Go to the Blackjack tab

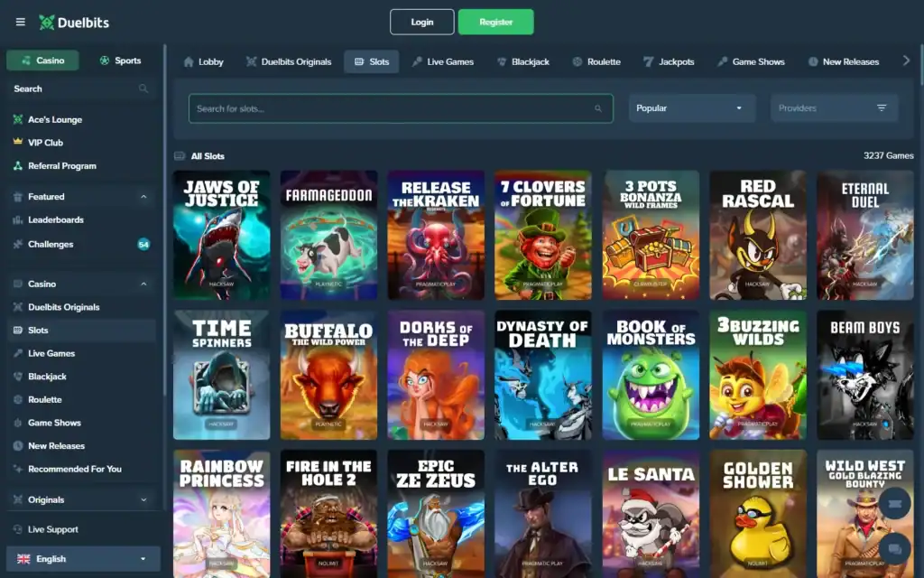[523, 61]
